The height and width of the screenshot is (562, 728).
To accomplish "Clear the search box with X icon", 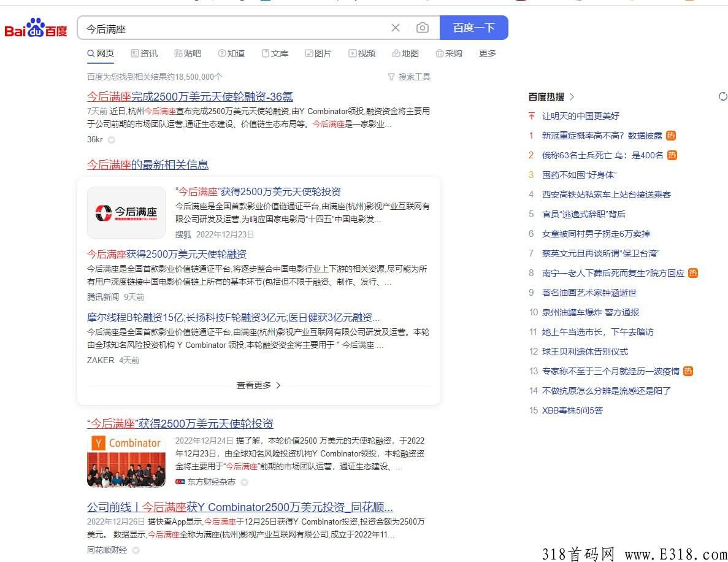I will [x=396, y=28].
